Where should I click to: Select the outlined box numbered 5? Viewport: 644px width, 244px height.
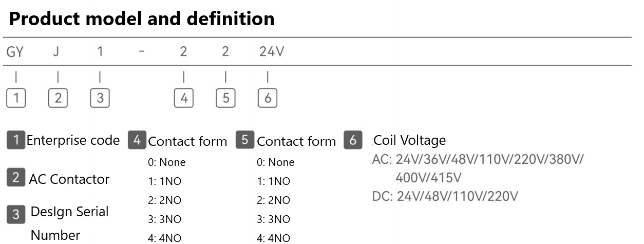coord(225,98)
